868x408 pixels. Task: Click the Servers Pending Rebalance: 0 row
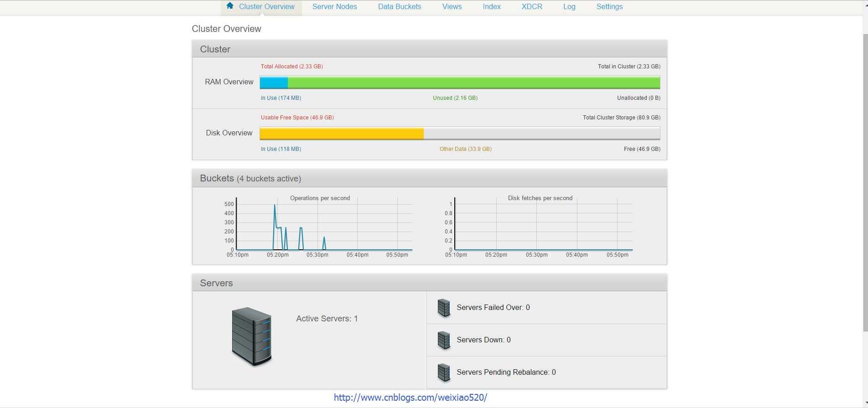click(546, 372)
